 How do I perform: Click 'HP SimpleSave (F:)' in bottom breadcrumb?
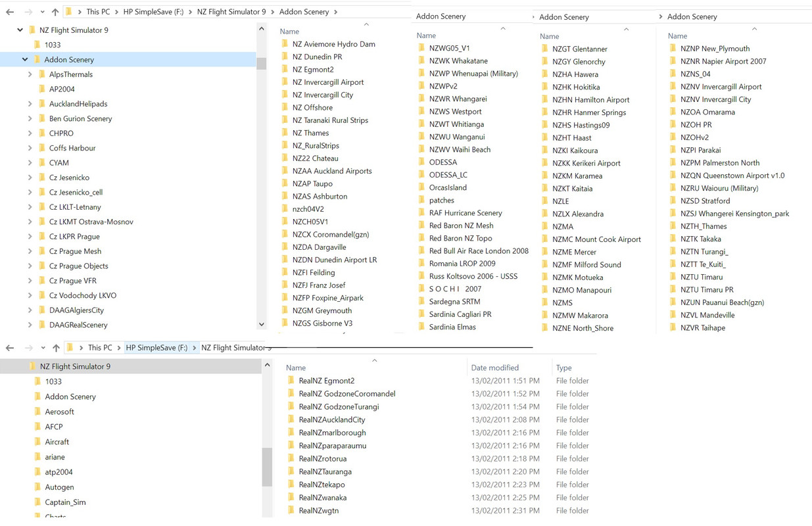click(156, 348)
